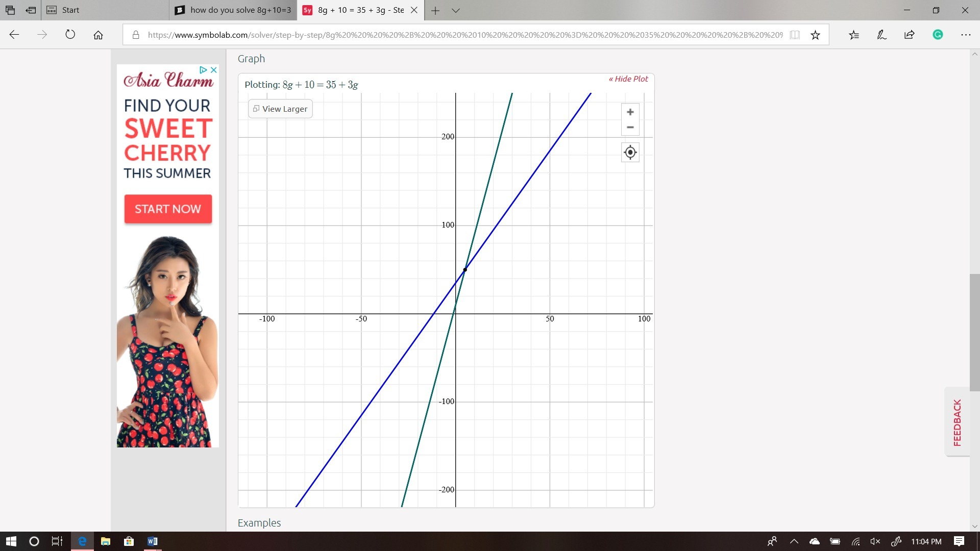
Task: Refresh the page
Action: pos(70,35)
